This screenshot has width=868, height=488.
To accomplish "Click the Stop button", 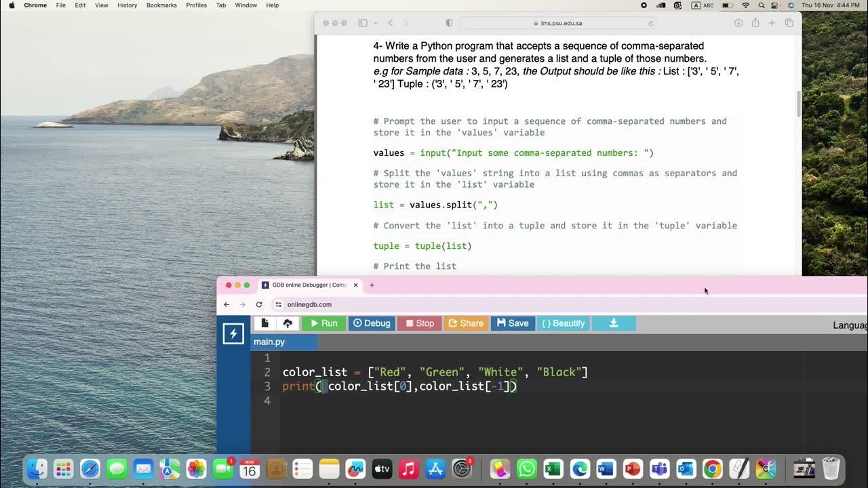I will tap(420, 323).
